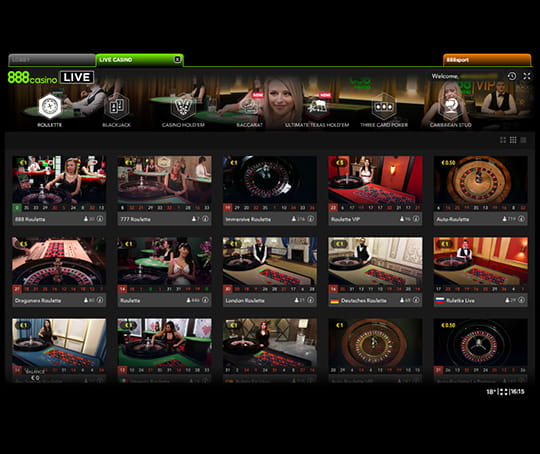Click recent numbers strip under 888 Roulette
Viewport: 540px width, 454px height.
coord(59,208)
